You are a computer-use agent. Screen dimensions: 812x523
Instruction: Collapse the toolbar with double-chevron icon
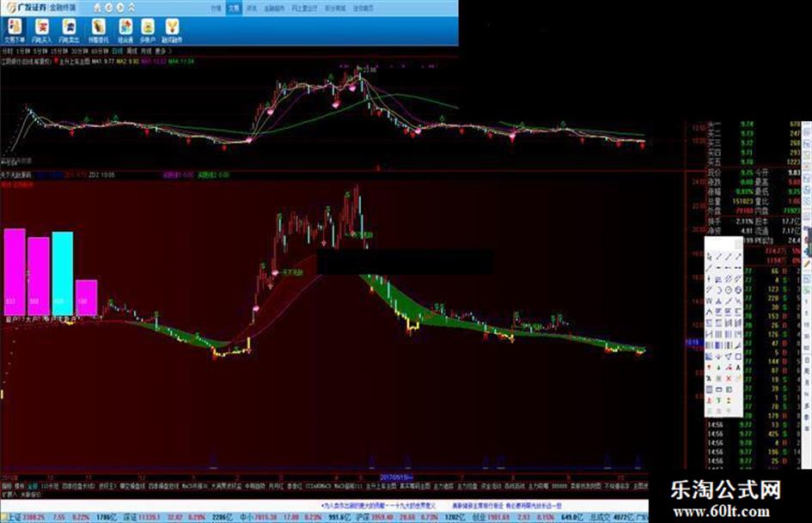pyautogui.click(x=131, y=8)
